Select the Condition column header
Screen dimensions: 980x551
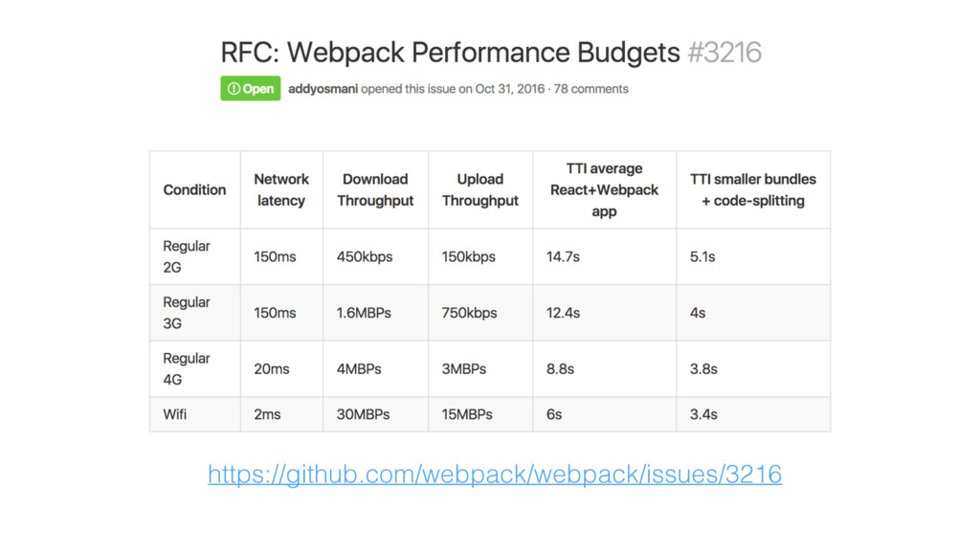[194, 189]
